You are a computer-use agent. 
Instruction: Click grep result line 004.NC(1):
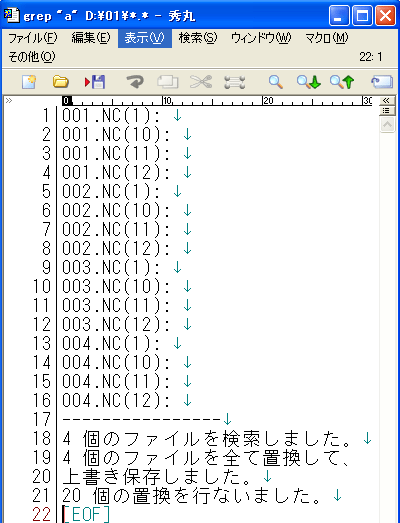111,344
